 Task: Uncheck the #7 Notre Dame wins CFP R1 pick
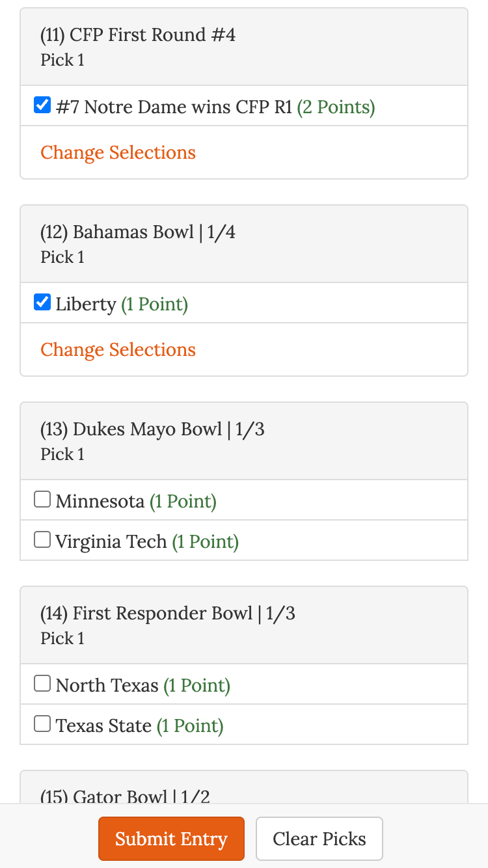coord(42,104)
